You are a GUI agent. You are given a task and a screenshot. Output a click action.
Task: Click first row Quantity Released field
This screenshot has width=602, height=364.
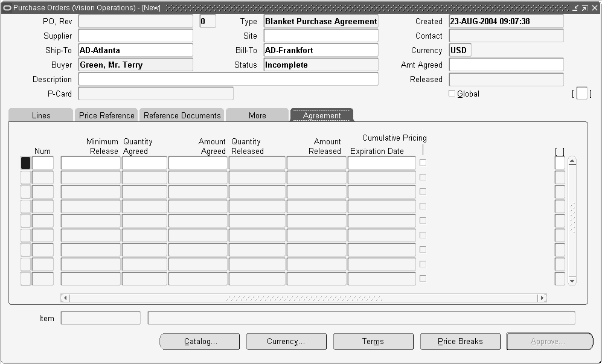click(257, 163)
